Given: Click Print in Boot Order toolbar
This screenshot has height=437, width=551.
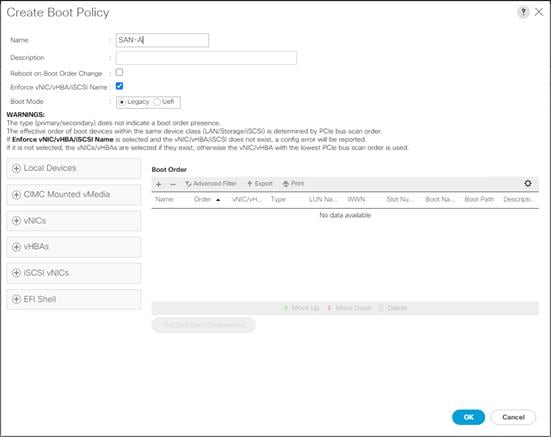Looking at the screenshot, I should 293,184.
